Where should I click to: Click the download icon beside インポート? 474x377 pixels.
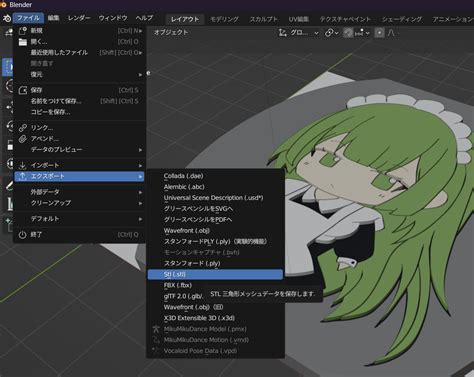coord(23,165)
